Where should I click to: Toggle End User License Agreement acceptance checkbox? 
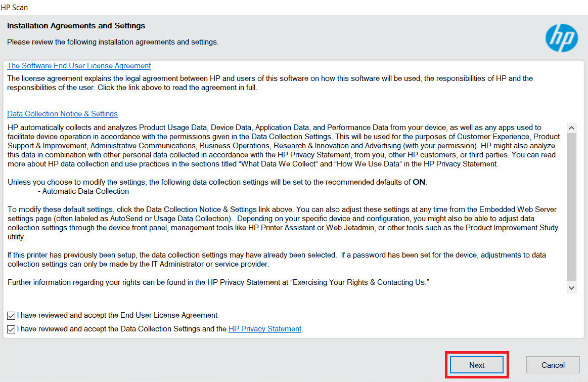[x=11, y=316]
